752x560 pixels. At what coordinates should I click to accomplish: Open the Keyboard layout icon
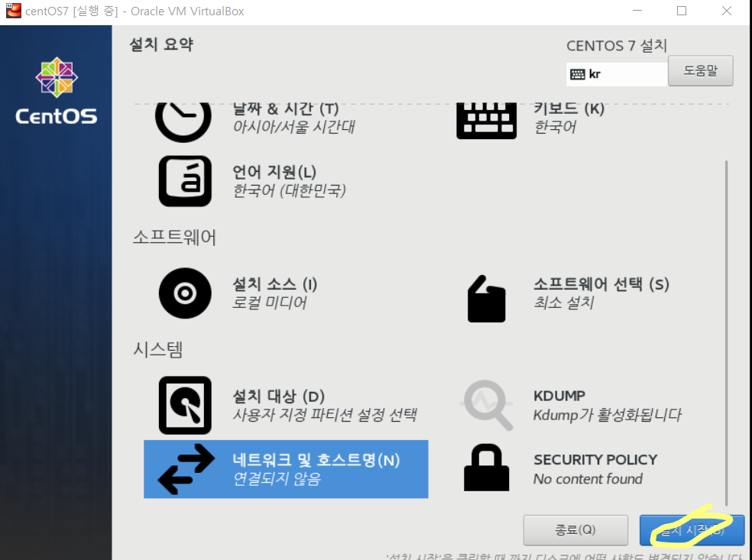tap(486, 121)
